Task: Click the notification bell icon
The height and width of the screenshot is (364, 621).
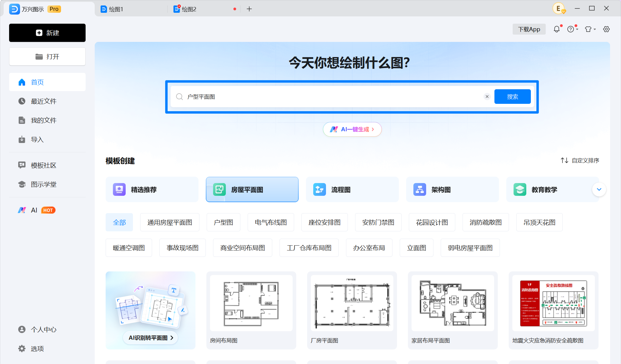Action: click(x=556, y=29)
